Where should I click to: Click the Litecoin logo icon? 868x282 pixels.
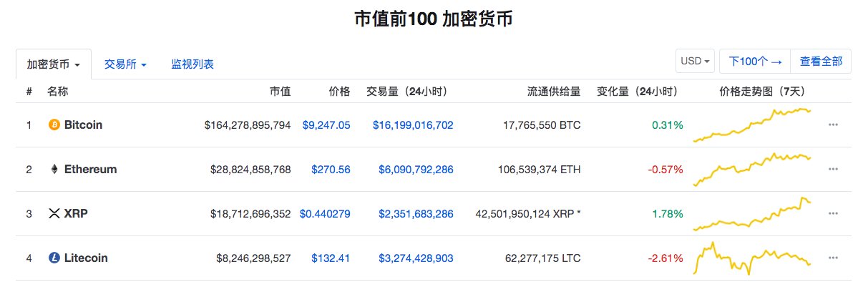[x=54, y=258]
